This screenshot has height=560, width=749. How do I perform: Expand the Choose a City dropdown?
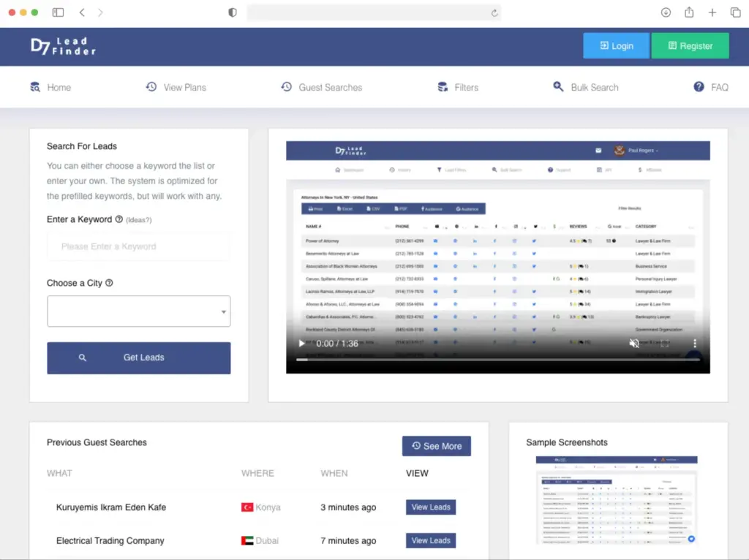click(x=139, y=311)
